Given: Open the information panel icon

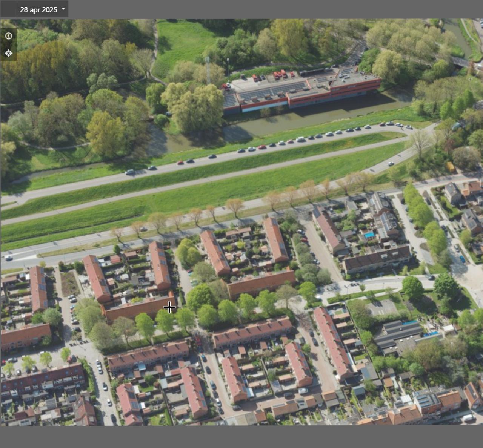Looking at the screenshot, I should (x=9, y=36).
